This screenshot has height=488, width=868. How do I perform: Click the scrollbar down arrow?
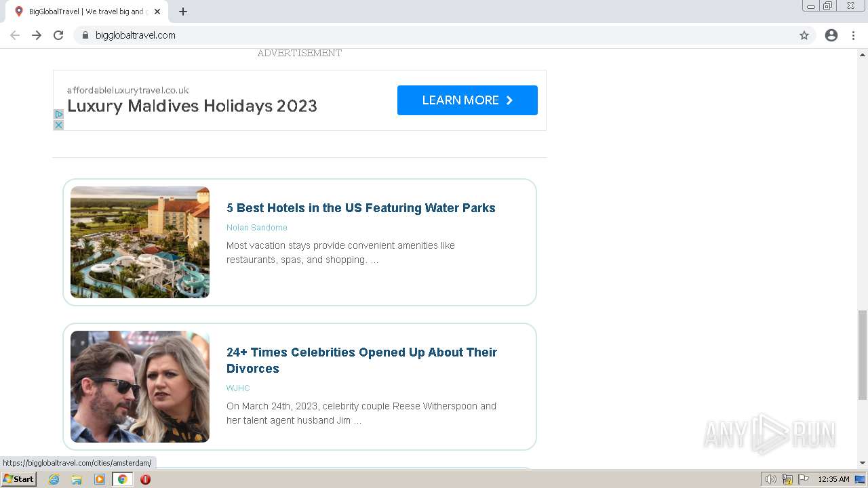[863, 464]
